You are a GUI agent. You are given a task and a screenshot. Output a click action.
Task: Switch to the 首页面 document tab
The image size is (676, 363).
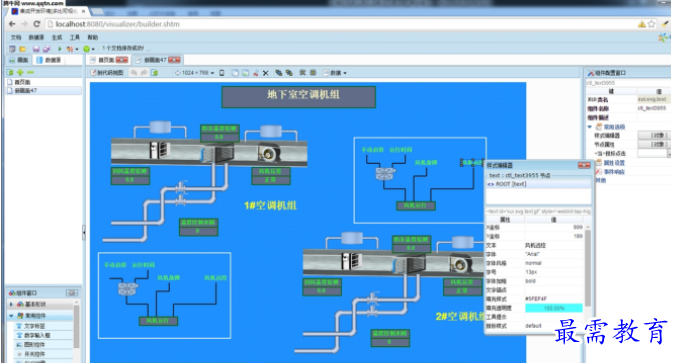[x=106, y=60]
